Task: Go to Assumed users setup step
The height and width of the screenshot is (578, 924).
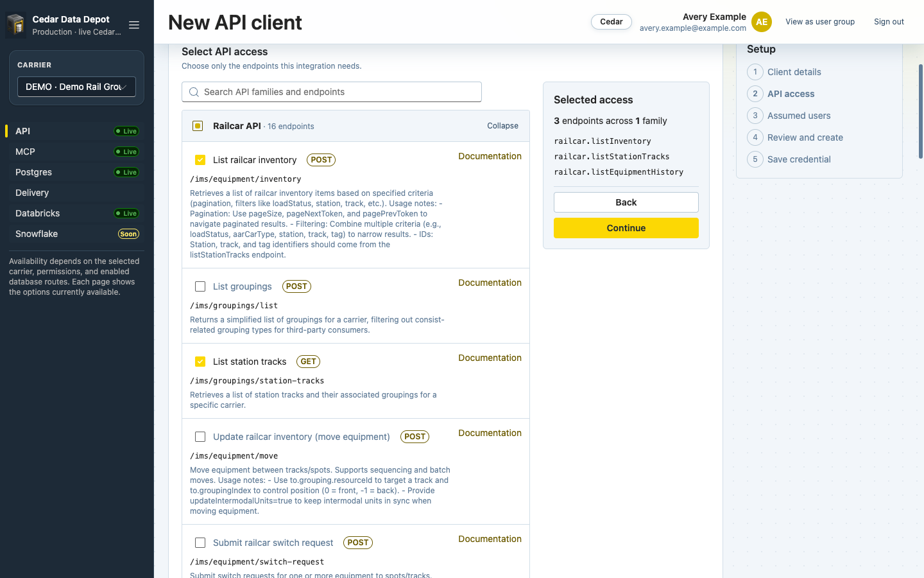Action: pos(799,116)
